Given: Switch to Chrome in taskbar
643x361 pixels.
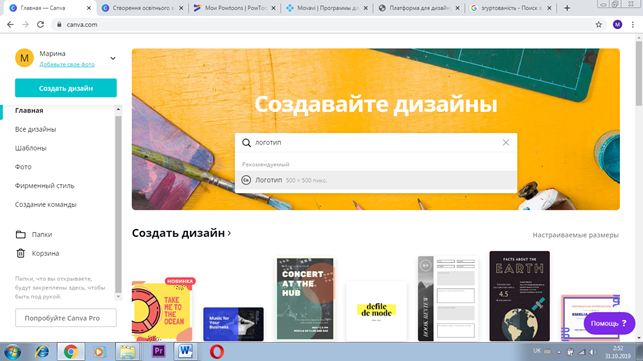Looking at the screenshot, I should [x=71, y=352].
